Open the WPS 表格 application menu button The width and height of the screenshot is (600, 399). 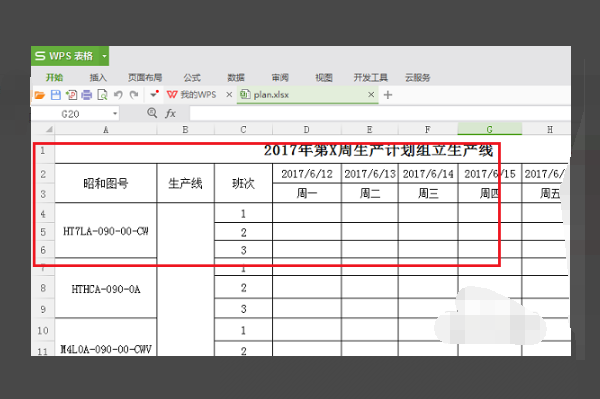coord(65,56)
